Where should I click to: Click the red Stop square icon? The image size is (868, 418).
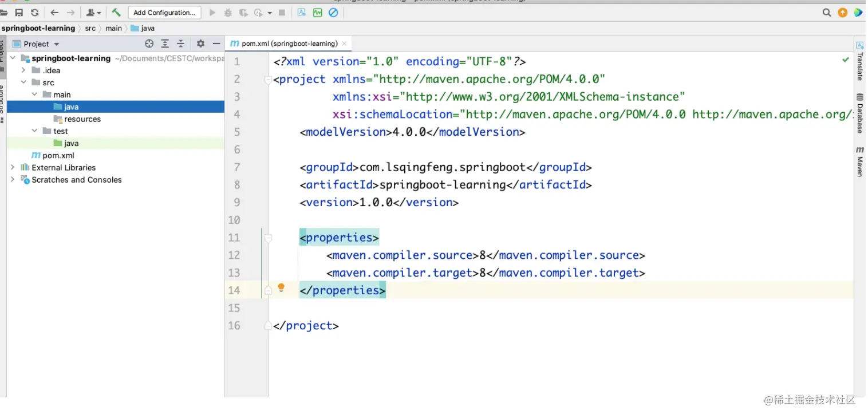point(282,13)
